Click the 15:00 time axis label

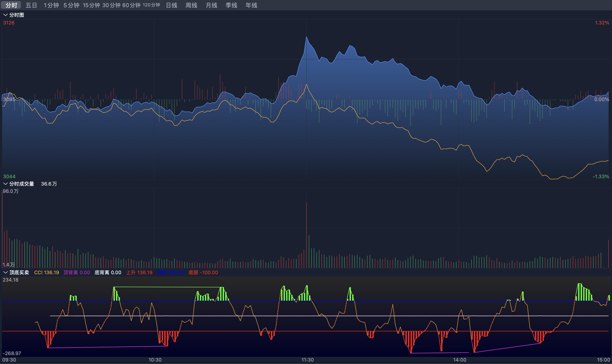coord(603,360)
